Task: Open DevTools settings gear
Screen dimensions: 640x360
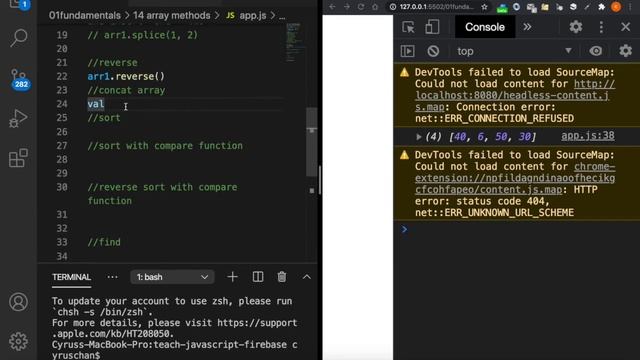Action: coord(576,27)
